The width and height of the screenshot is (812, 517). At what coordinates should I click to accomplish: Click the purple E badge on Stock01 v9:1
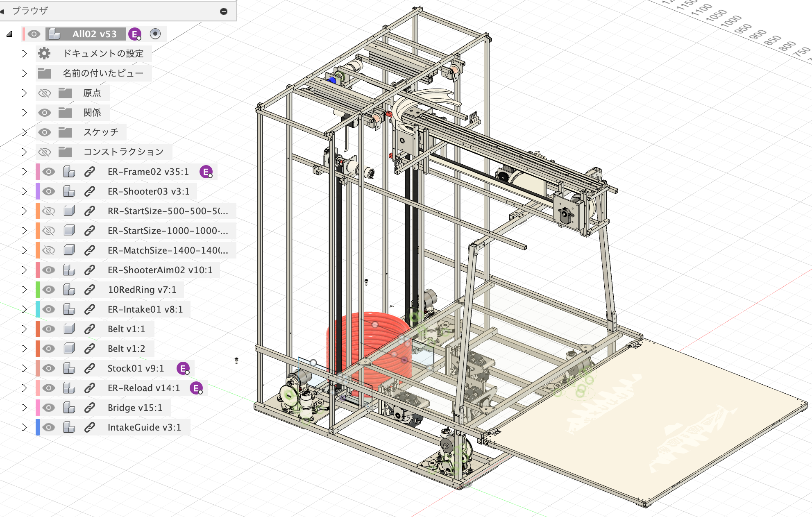pyautogui.click(x=183, y=368)
